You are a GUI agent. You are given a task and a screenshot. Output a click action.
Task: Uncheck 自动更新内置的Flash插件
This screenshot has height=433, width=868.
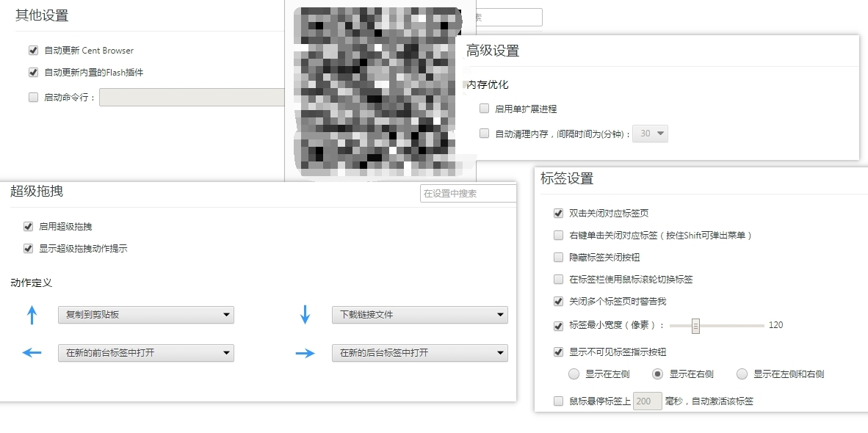tap(33, 73)
